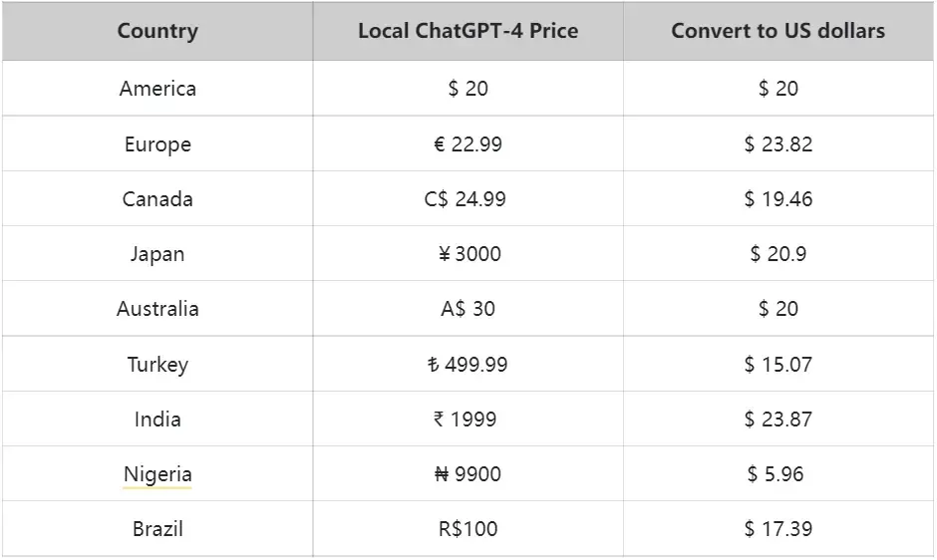The image size is (937, 560).
Task: Click the Convert to US dollars header
Action: 778,31
